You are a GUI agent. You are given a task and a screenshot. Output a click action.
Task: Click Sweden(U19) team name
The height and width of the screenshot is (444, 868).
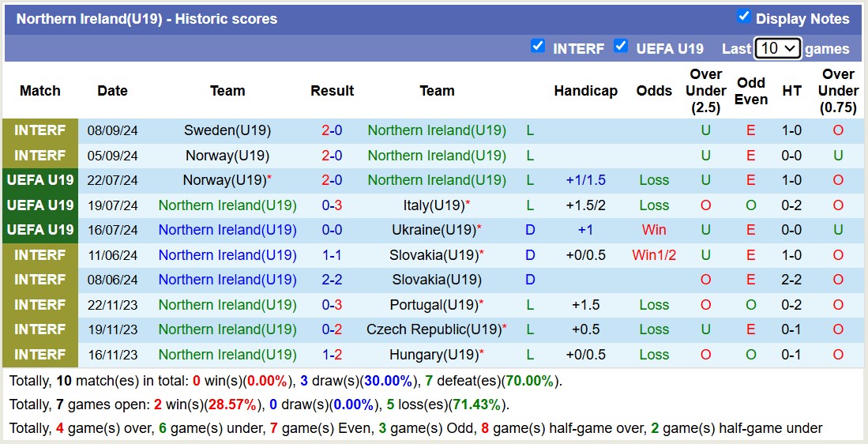point(227,130)
